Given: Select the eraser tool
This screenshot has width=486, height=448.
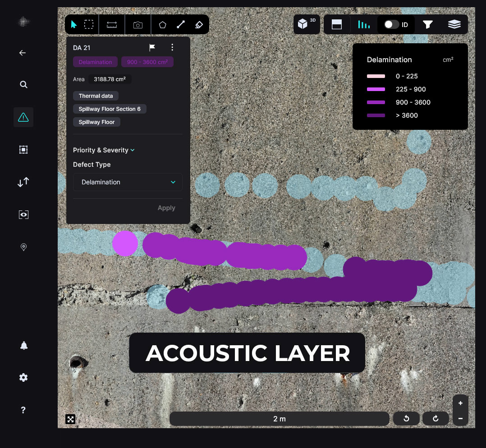Looking at the screenshot, I should tap(199, 25).
